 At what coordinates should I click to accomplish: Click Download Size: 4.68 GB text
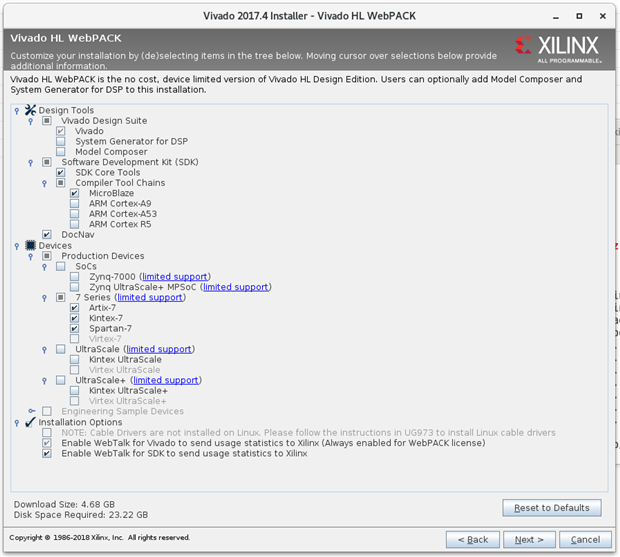64,504
